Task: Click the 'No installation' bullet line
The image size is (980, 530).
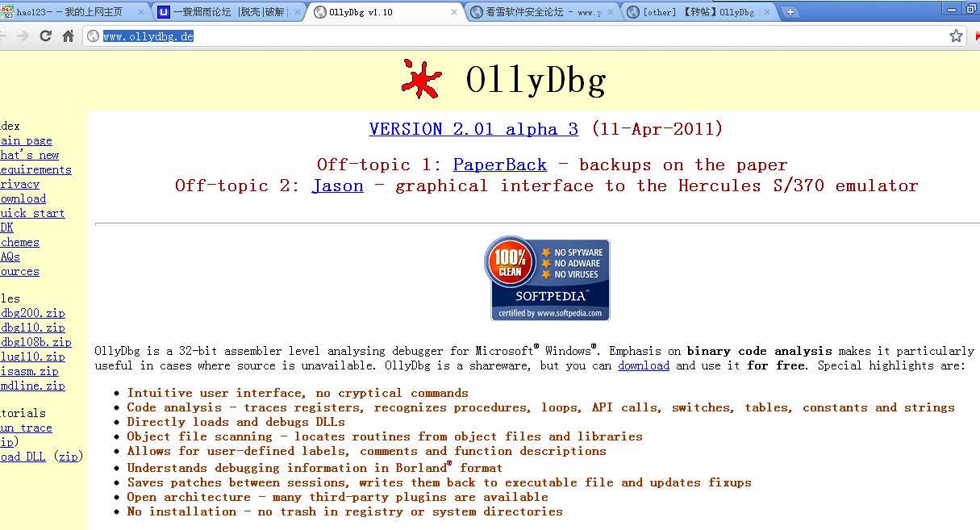Action: pos(344,511)
